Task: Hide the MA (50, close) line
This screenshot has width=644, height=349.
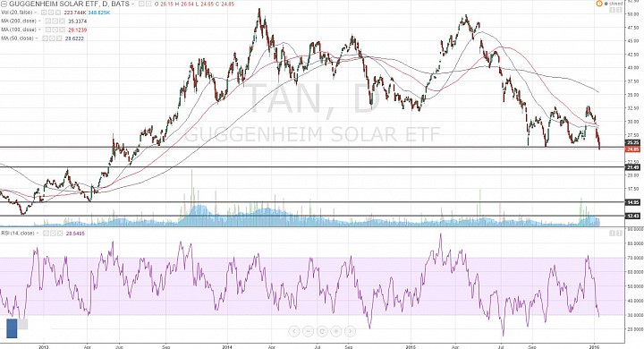Action: coord(45,38)
